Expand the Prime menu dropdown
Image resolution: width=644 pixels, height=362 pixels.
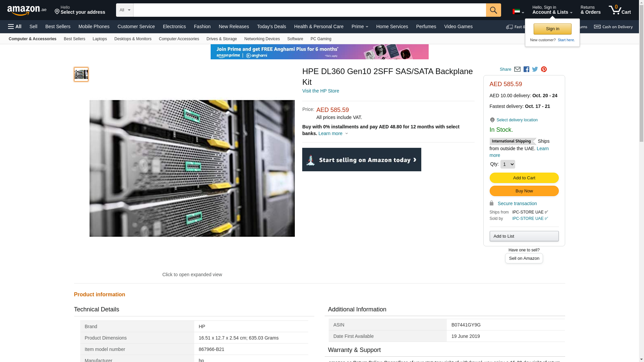360,26
